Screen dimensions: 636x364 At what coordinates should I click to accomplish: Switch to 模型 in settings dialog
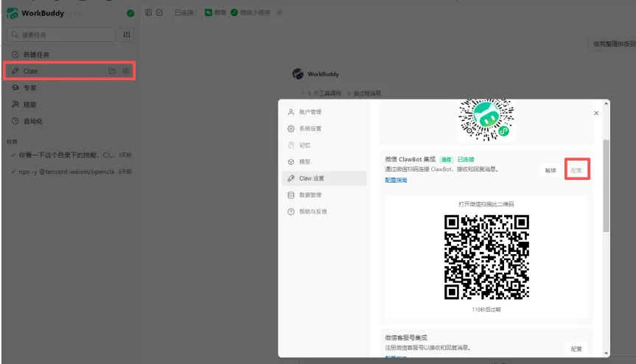pyautogui.click(x=324, y=161)
